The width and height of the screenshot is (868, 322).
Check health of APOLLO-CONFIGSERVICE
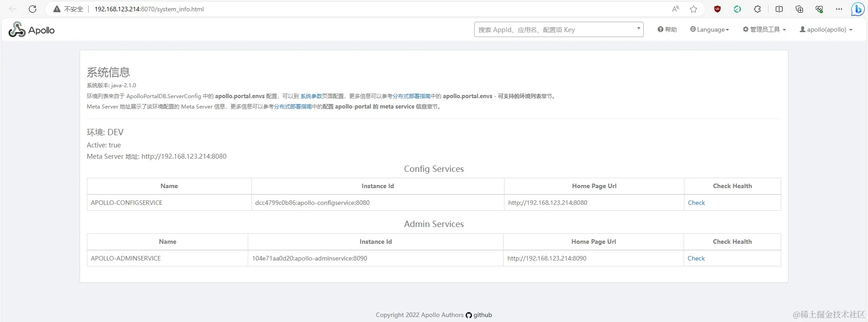coord(696,203)
